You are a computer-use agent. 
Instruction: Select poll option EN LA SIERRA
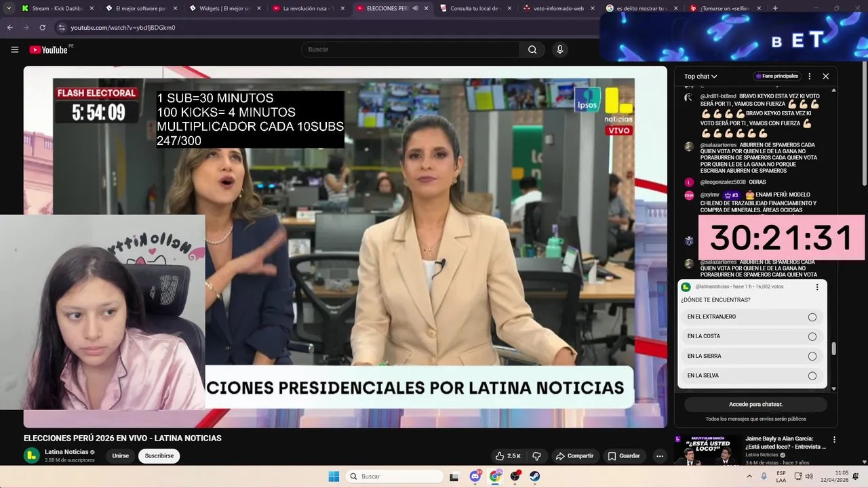751,356
